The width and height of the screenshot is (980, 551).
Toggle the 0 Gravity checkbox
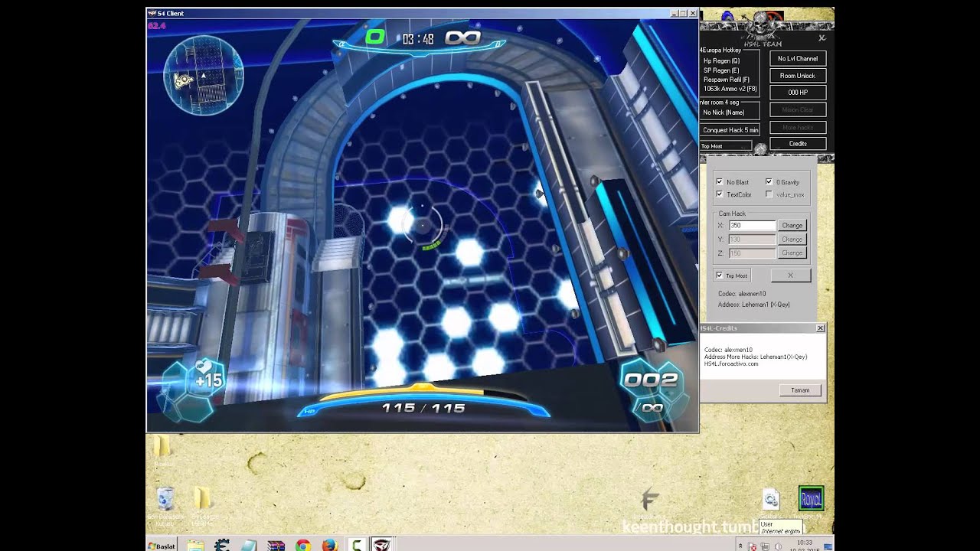769,182
